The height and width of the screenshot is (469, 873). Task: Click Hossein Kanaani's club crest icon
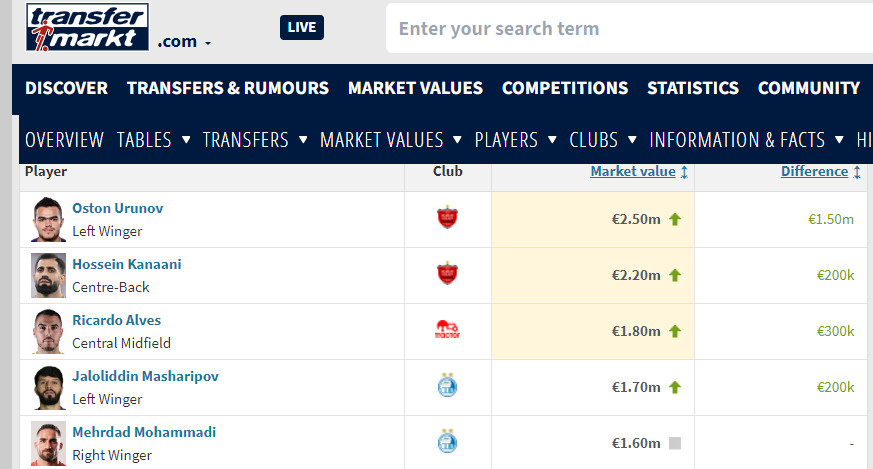447,273
